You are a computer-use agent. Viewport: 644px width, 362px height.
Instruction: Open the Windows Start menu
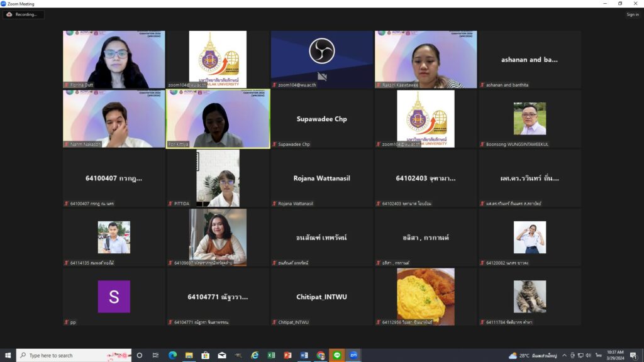[8, 355]
